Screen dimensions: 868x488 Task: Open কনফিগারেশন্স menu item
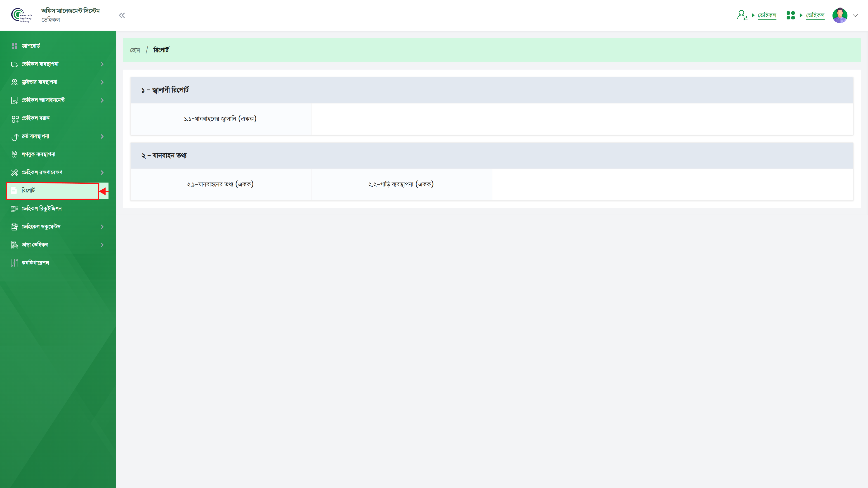click(58, 263)
